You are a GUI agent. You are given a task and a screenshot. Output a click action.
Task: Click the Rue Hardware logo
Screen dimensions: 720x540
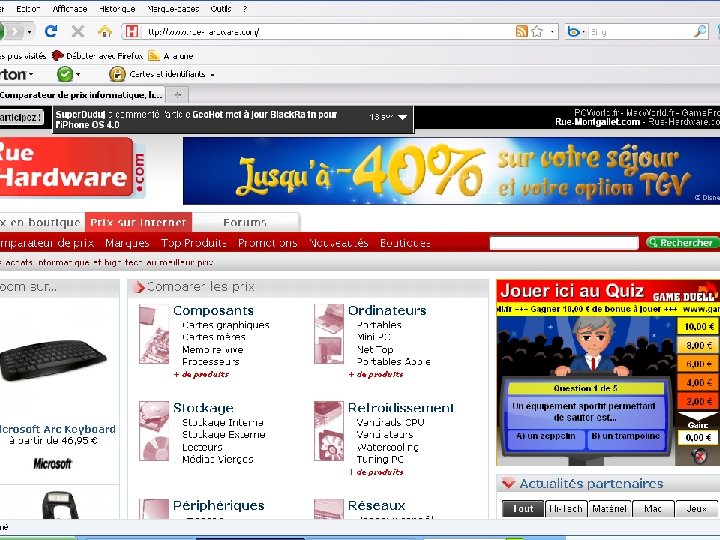tap(71, 168)
